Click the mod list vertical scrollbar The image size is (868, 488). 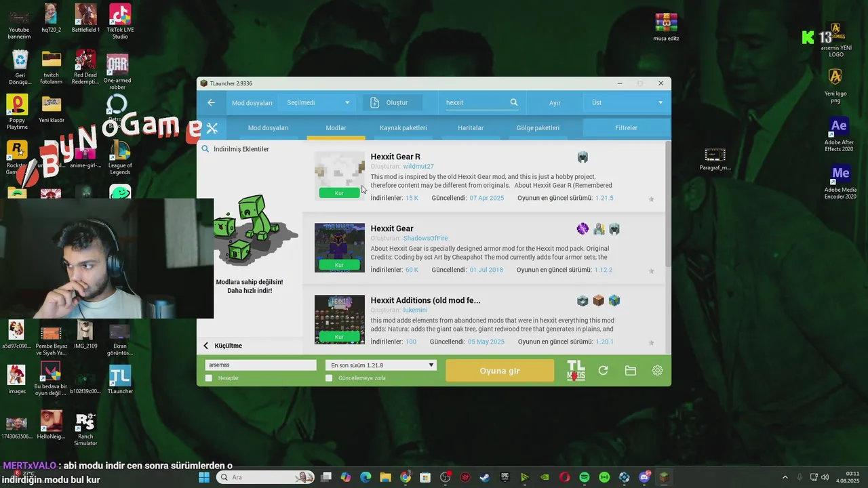668,203
